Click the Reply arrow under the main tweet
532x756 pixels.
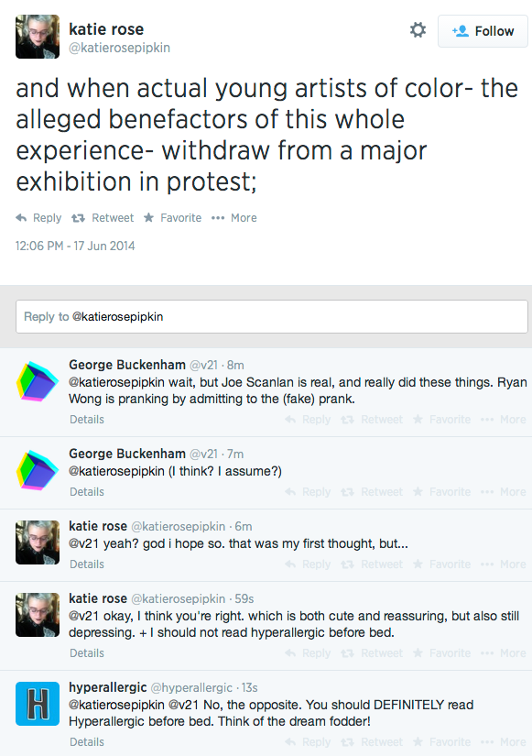(x=38, y=217)
